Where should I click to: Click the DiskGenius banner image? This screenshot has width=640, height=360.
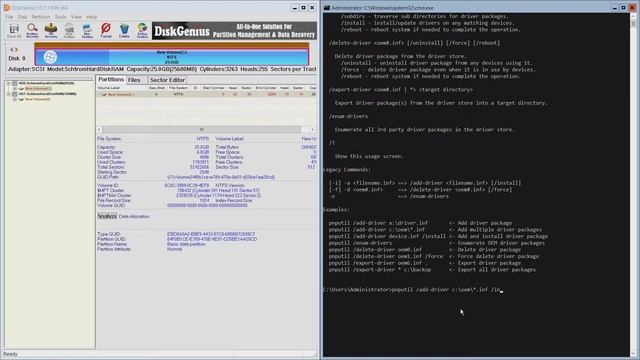pyautogui.click(x=234, y=31)
